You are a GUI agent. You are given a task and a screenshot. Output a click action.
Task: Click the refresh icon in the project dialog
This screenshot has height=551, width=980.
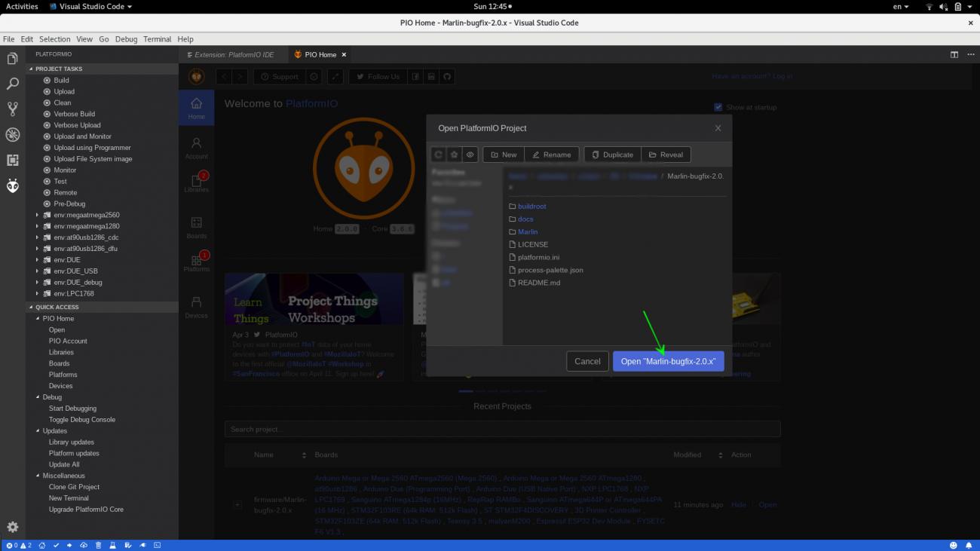coord(438,155)
